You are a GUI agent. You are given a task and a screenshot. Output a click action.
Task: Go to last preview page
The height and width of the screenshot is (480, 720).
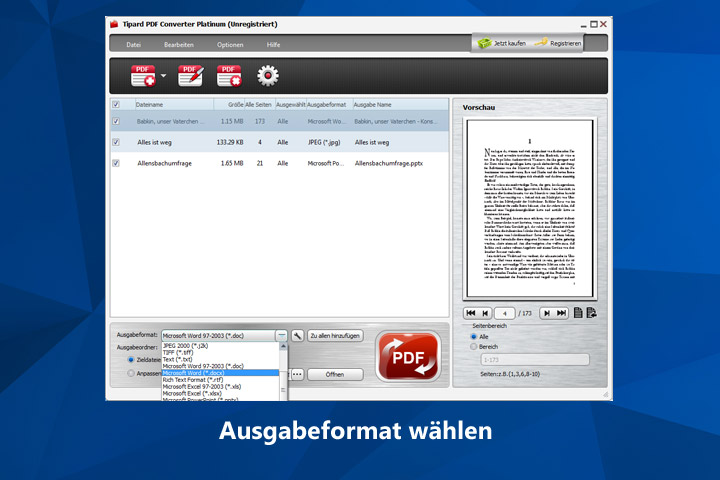(561, 313)
